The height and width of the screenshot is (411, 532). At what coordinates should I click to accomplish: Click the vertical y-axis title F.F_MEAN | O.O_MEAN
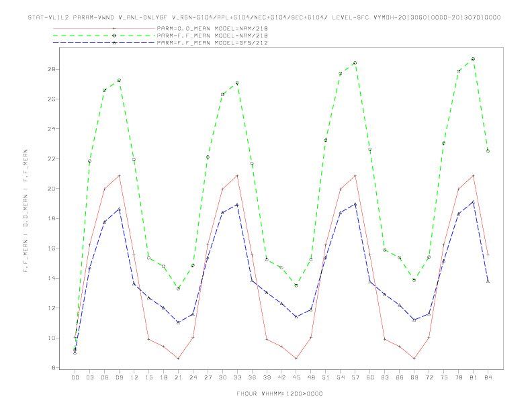pyautogui.click(x=26, y=211)
